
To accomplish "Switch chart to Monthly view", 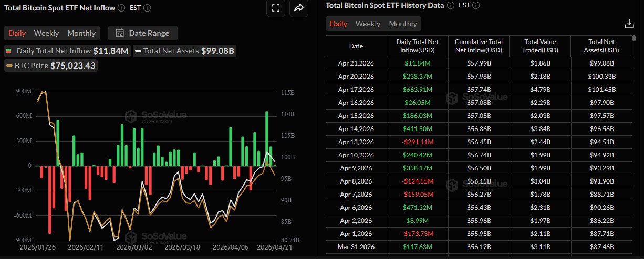I will pos(81,33).
